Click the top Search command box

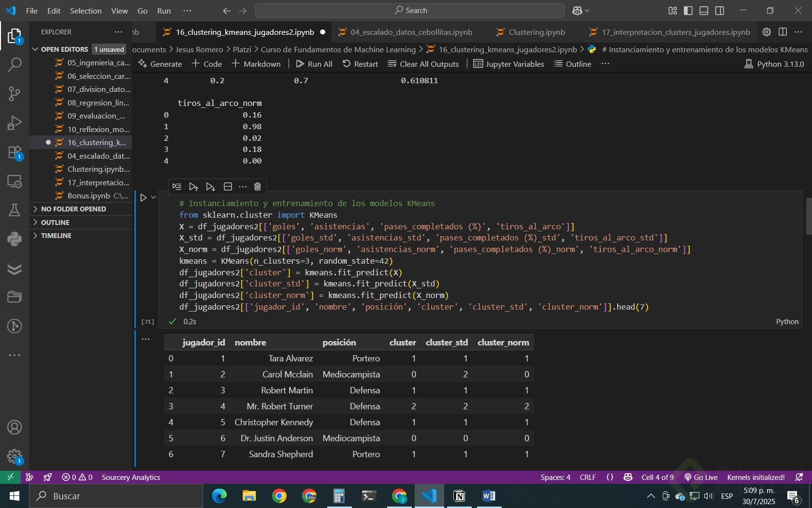[x=409, y=11]
